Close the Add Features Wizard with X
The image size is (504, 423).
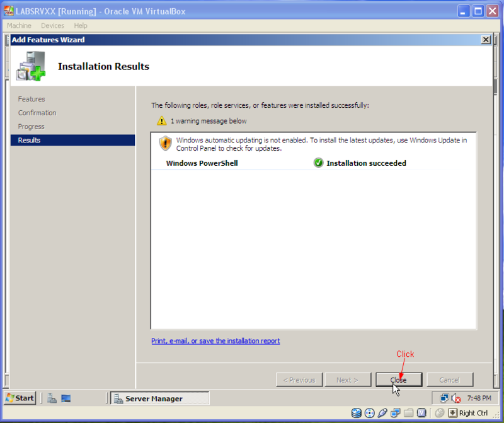tap(485, 40)
